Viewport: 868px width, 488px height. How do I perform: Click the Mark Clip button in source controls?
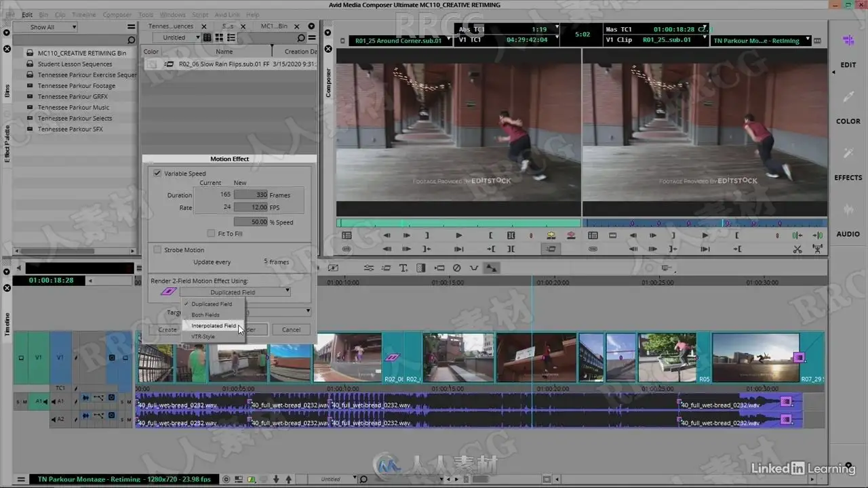(x=511, y=235)
